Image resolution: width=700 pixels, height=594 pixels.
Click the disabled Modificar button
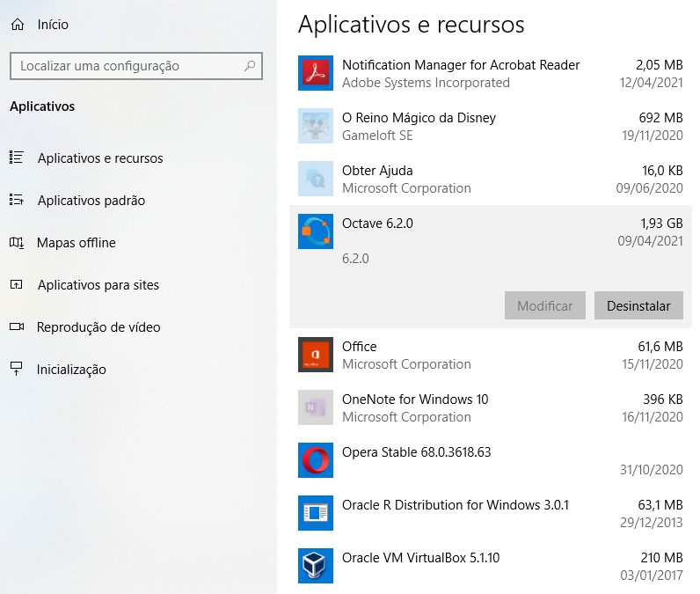coord(544,305)
